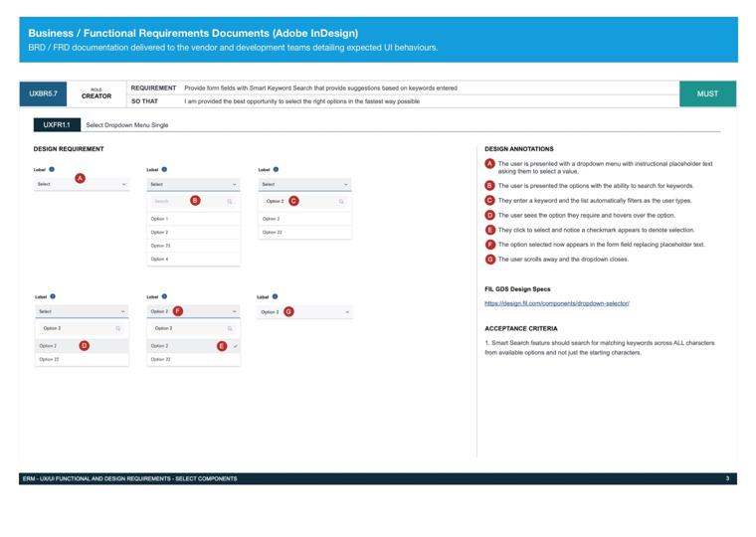Screen dimensions: 756x537
Task: Select Option 22 in the list under search C
Action: pyautogui.click(x=304, y=233)
